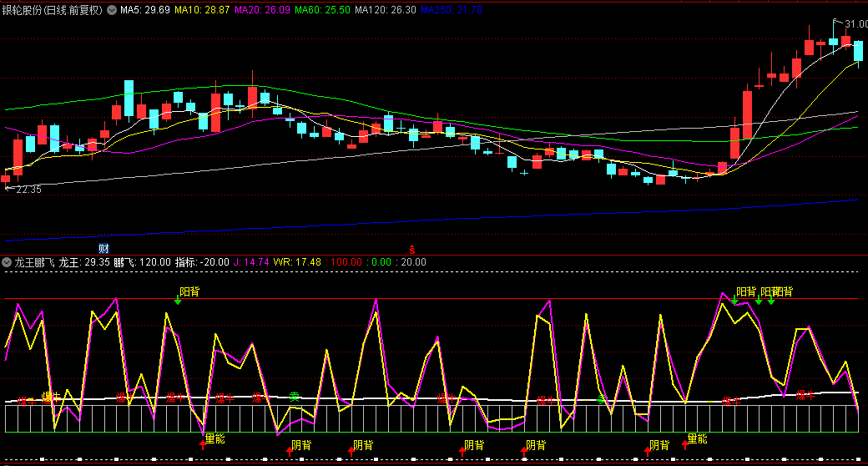Open the main chart indicator dropdown arrow
This screenshot has width=868, height=466.
point(112,11)
